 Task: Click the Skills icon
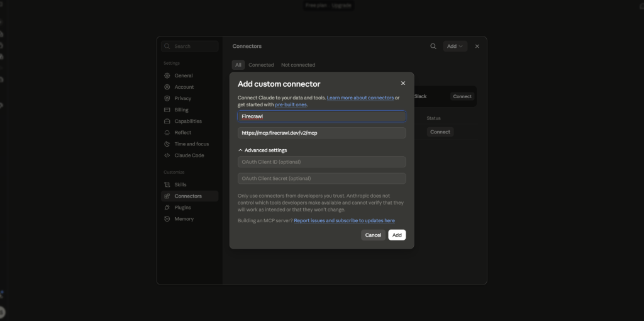167,184
